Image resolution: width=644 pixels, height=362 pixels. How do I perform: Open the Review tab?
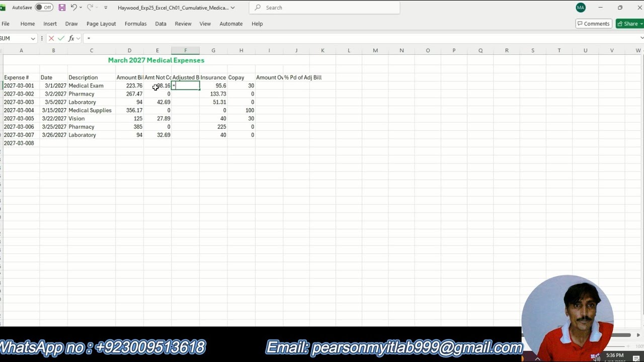tap(183, 24)
